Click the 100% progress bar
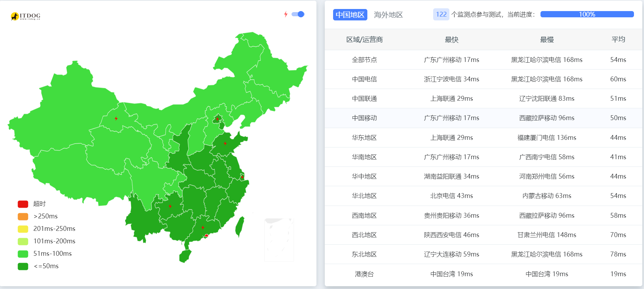 click(x=587, y=14)
